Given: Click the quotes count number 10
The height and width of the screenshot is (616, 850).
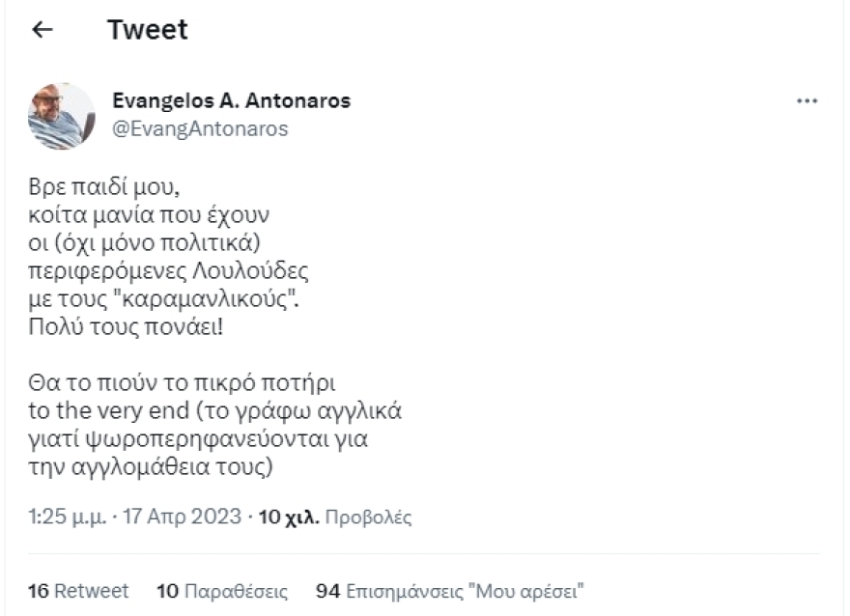Looking at the screenshot, I should 165,590.
